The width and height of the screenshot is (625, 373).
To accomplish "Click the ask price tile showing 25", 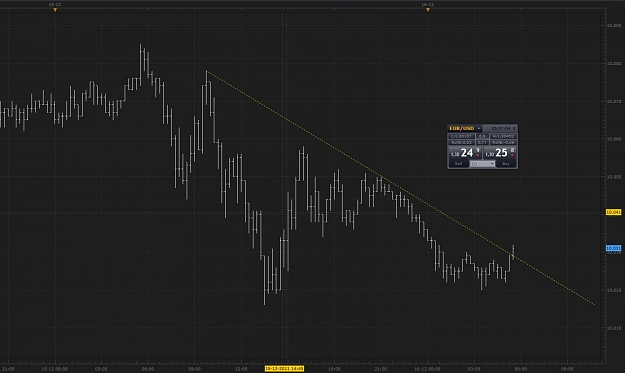I will tap(500, 153).
